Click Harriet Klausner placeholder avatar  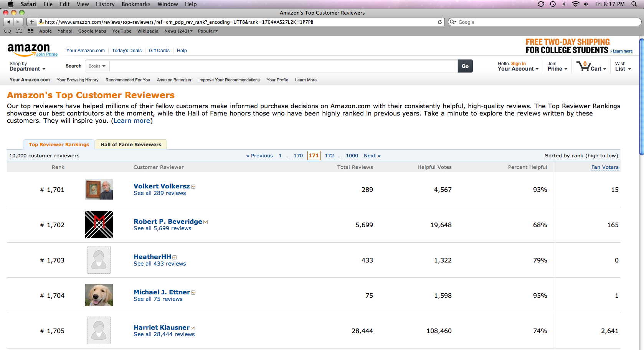pyautogui.click(x=99, y=330)
